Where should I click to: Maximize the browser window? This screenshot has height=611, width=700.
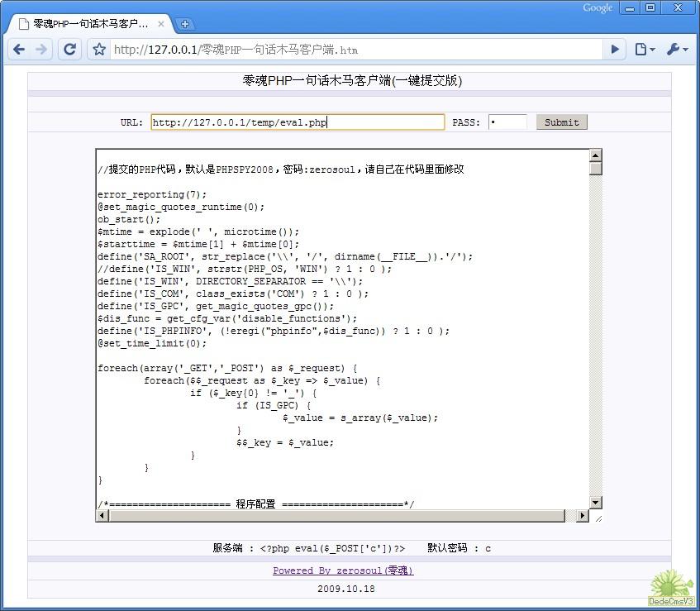[650, 8]
